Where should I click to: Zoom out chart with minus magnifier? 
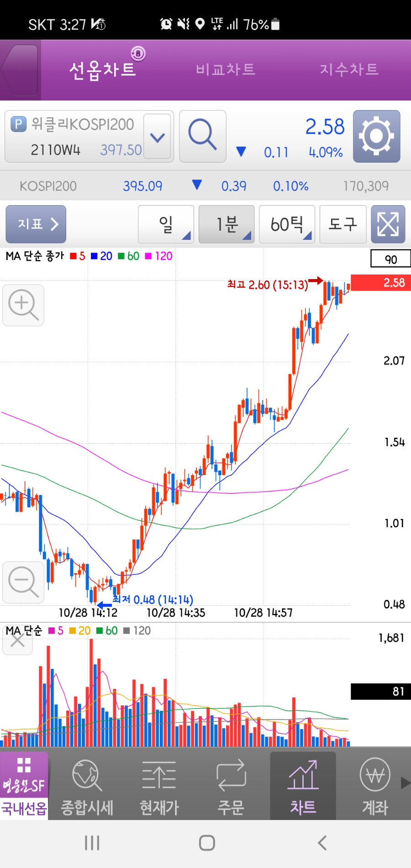23,582
